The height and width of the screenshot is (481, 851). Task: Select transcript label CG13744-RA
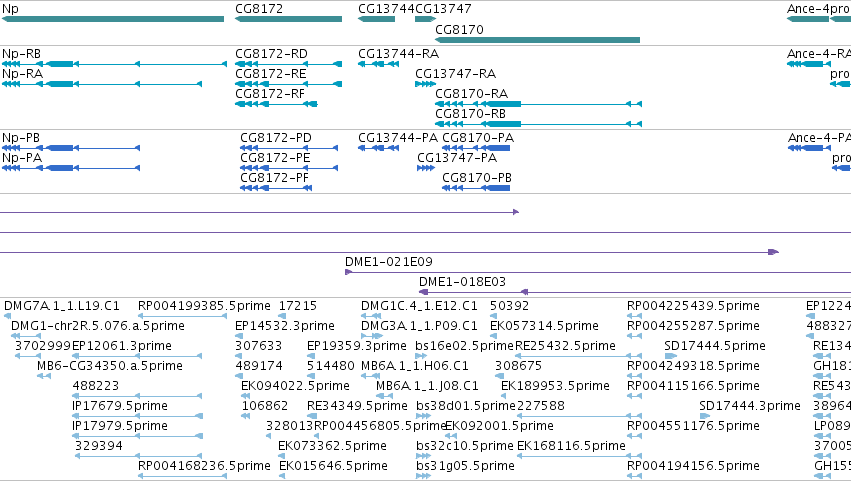pyautogui.click(x=398, y=54)
